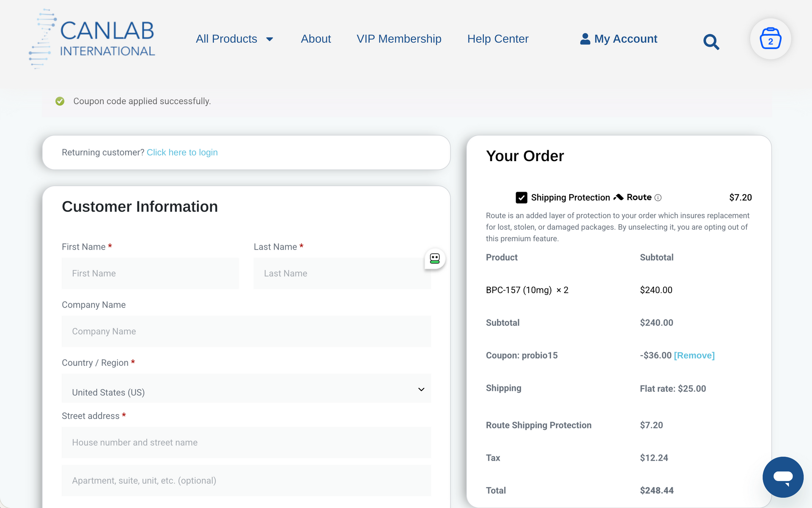
Task: Click the total amount $248.44
Action: [x=657, y=490]
